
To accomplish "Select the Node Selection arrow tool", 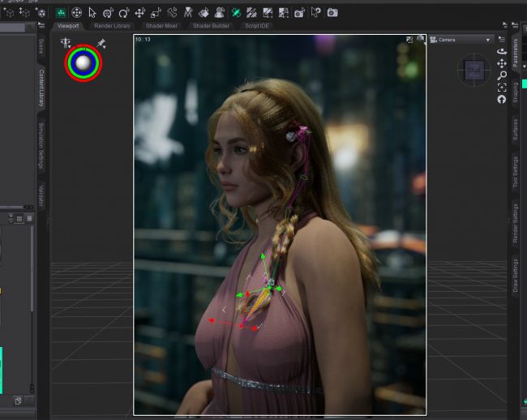I will coord(92,12).
